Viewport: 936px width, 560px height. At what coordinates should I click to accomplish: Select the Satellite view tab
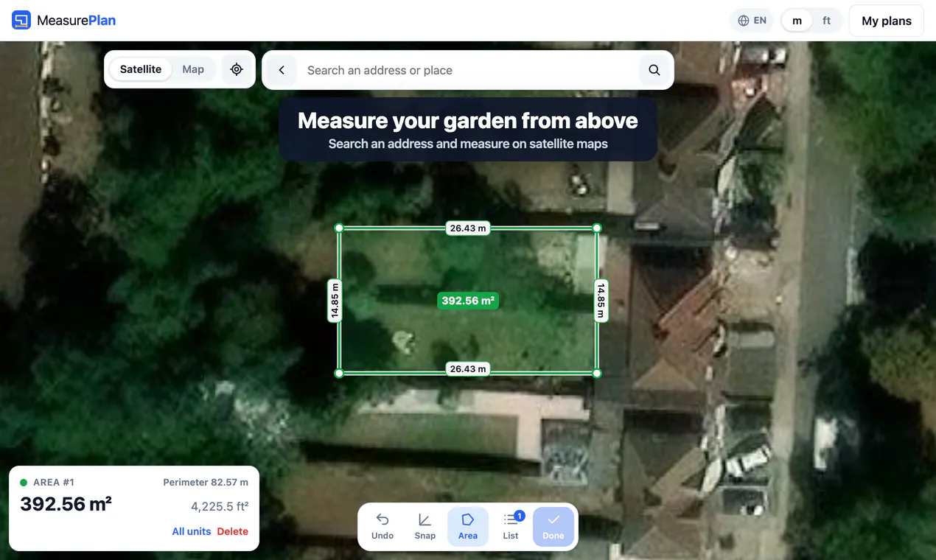click(x=141, y=69)
